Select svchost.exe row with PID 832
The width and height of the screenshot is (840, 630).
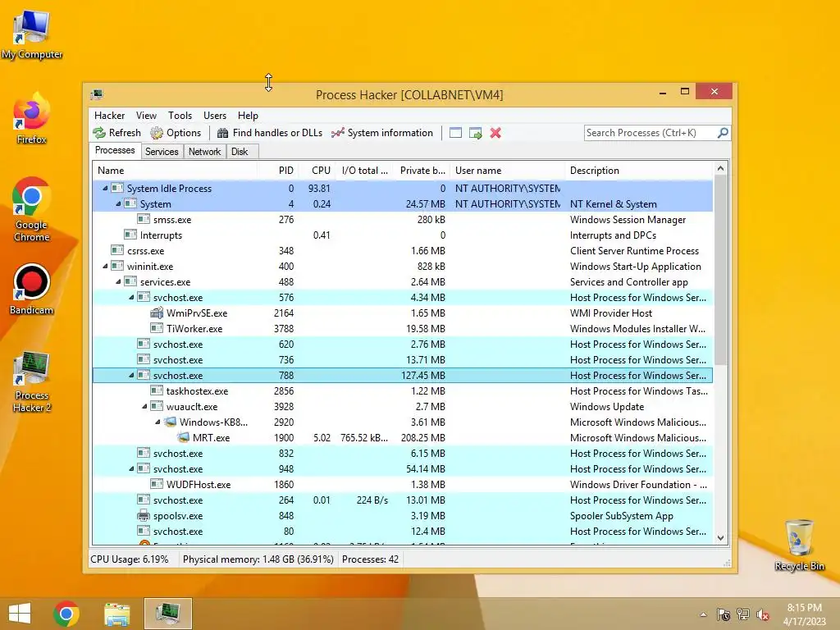tap(402, 453)
